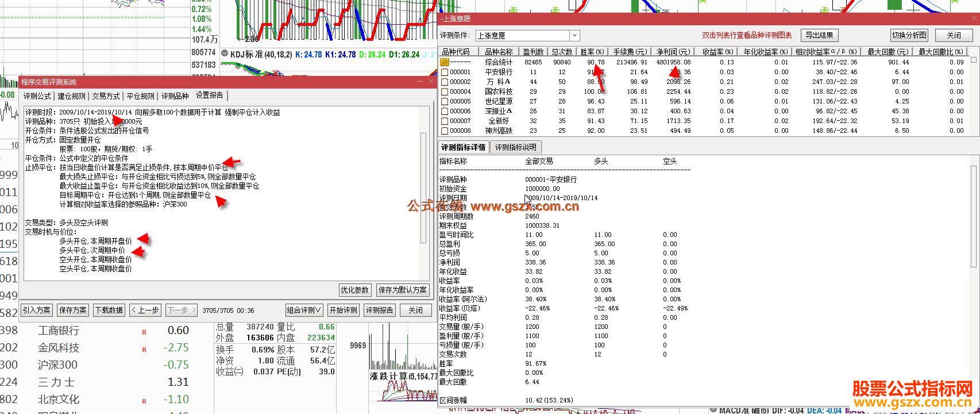Image resolution: width=980 pixels, height=414 pixels.
Task: Sort by the 品种名称 column header
Action: point(498,52)
